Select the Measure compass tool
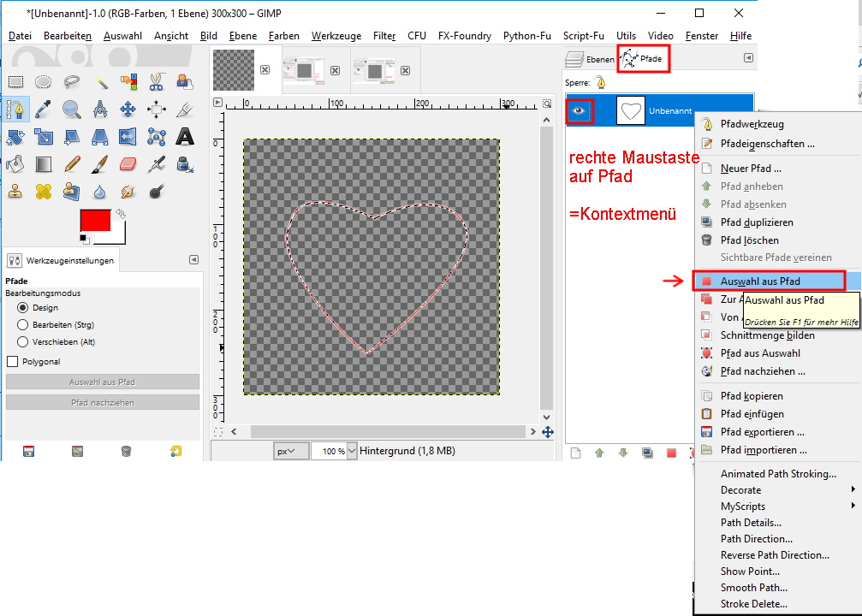This screenshot has height=616, width=862. pyautogui.click(x=100, y=110)
